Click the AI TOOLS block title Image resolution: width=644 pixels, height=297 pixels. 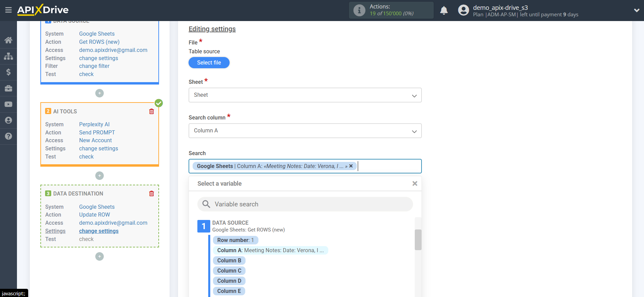pyautogui.click(x=65, y=111)
